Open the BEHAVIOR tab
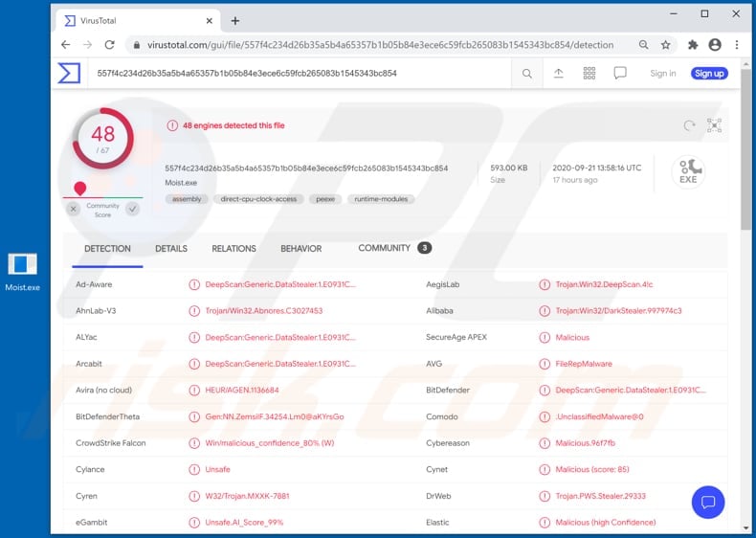The width and height of the screenshot is (756, 538). point(301,249)
